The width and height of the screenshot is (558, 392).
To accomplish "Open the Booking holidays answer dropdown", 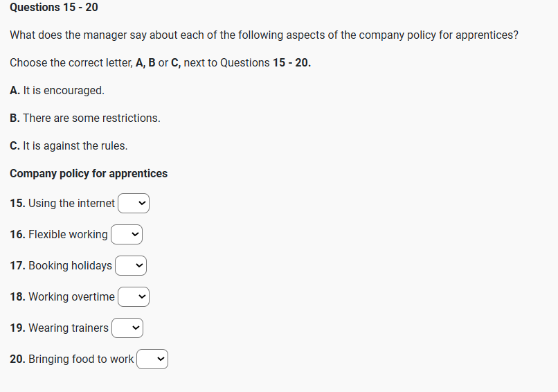I will [x=131, y=266].
